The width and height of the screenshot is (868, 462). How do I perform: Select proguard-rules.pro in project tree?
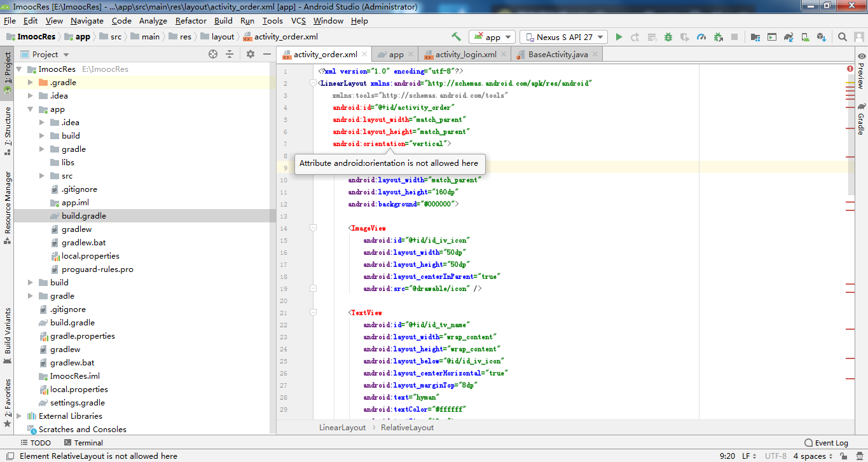(x=97, y=269)
